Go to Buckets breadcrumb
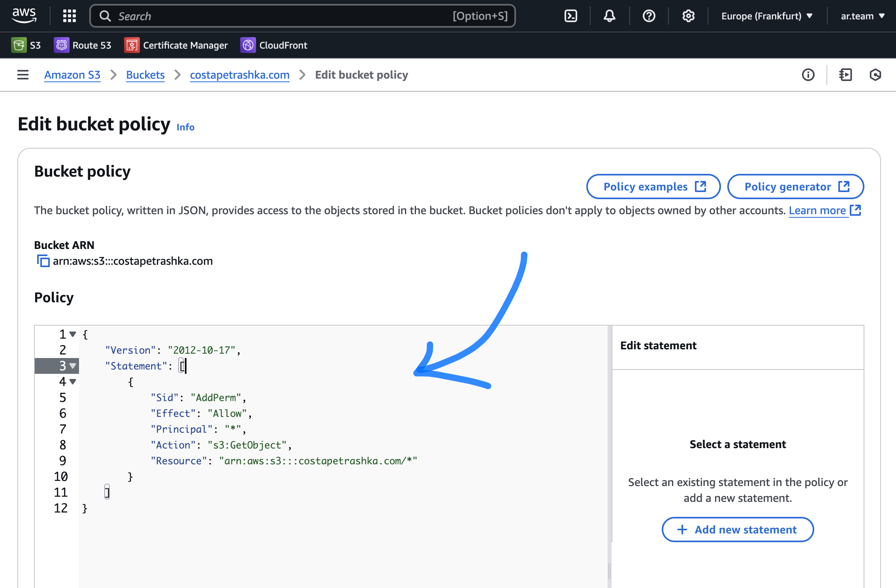896x588 pixels. pyautogui.click(x=145, y=75)
